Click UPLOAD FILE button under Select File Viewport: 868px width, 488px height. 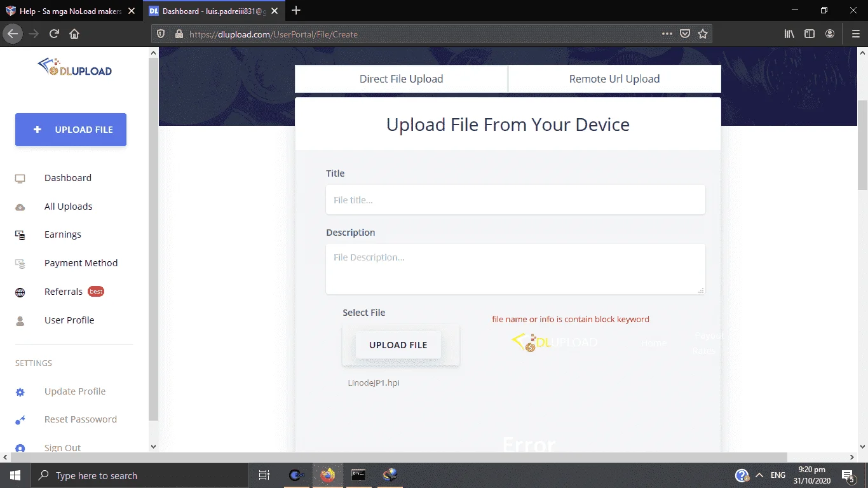[398, 345]
